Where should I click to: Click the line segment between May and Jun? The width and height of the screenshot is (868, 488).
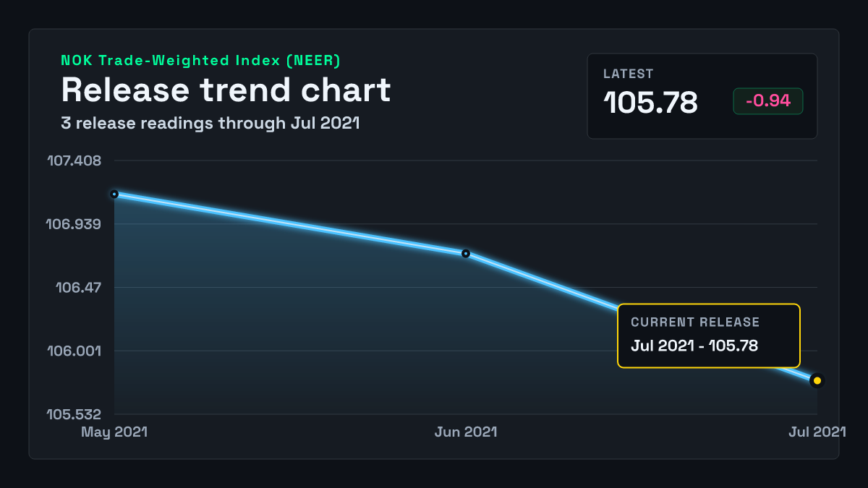[x=290, y=224]
